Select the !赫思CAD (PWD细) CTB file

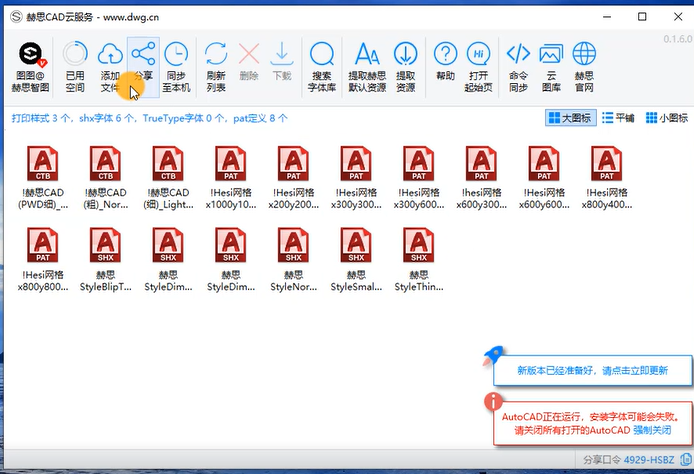(43, 178)
